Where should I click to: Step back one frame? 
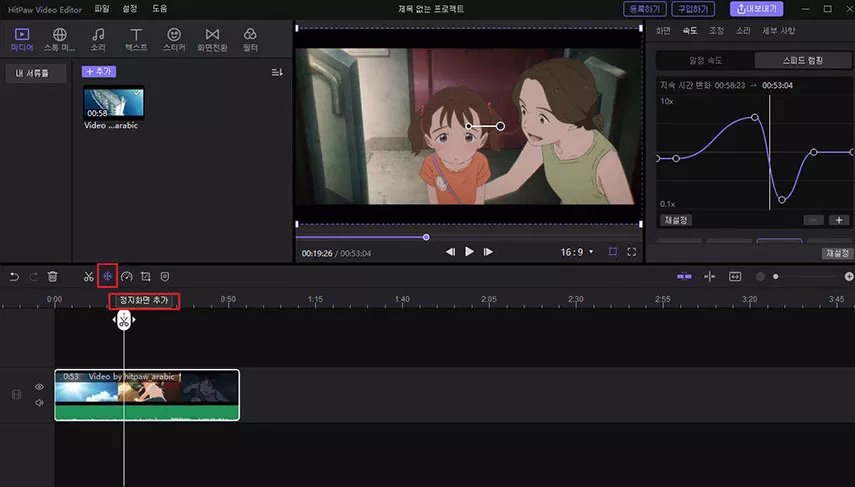[x=450, y=251]
